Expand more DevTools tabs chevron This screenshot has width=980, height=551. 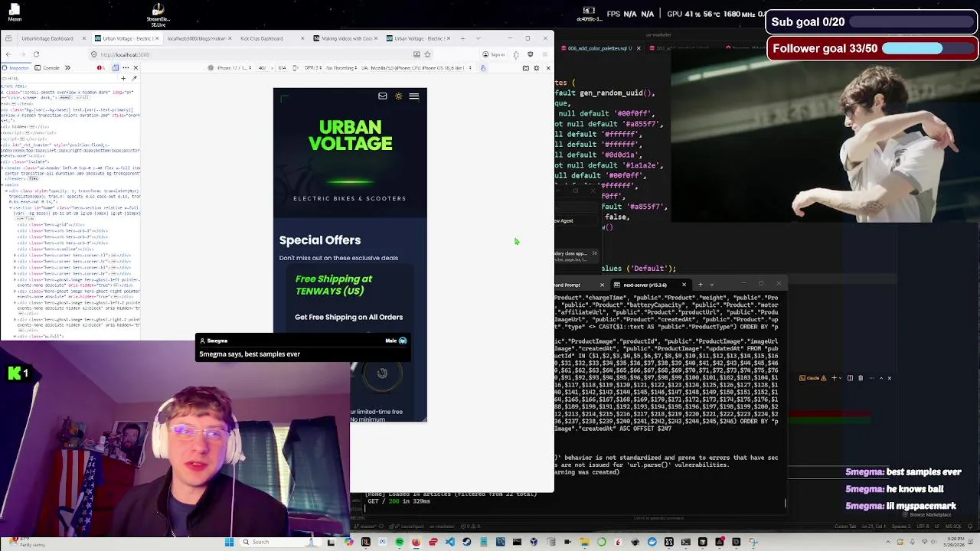67,67
